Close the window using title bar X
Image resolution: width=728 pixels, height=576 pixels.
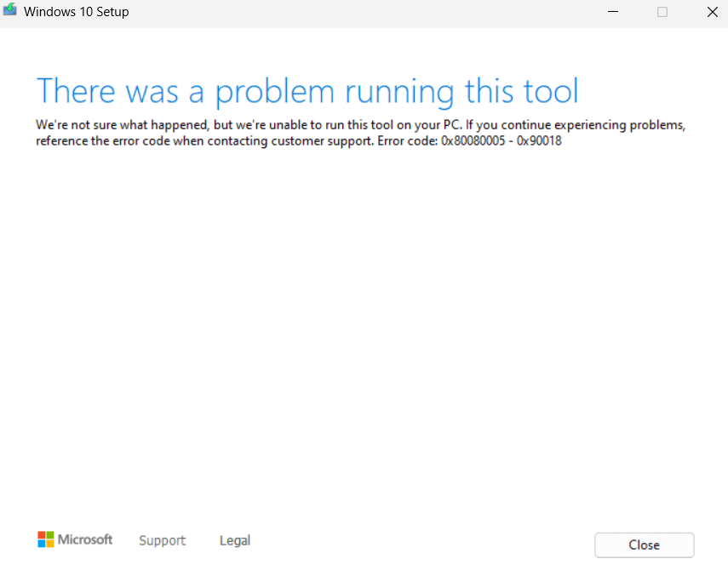pos(712,12)
